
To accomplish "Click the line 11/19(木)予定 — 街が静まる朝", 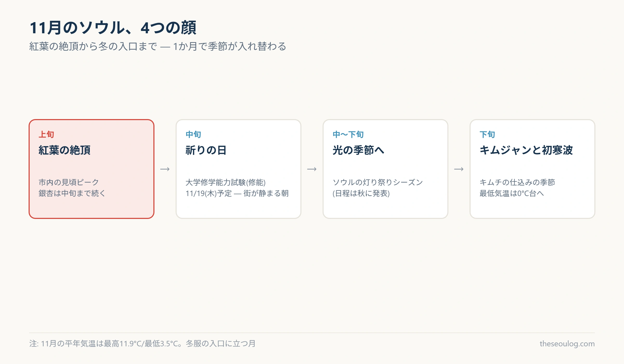I will 237,193.
